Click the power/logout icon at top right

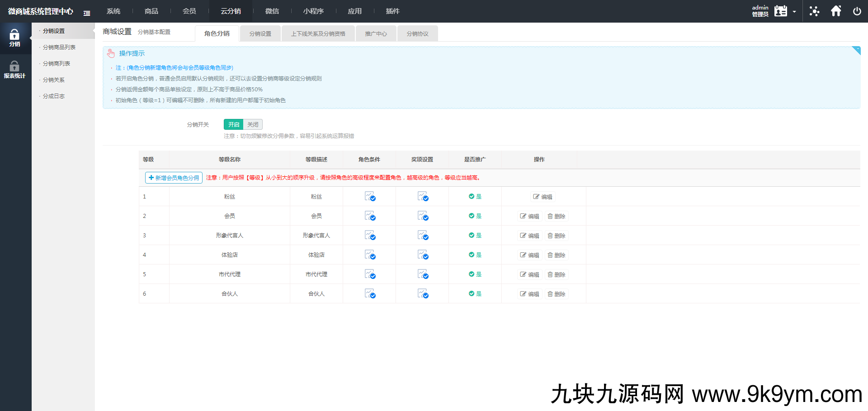coord(857,11)
